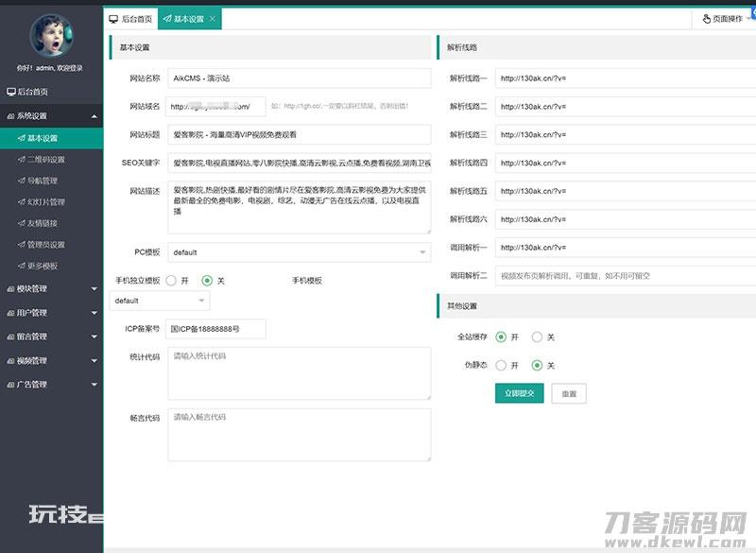Click the icon next to 系统设置

point(10,116)
